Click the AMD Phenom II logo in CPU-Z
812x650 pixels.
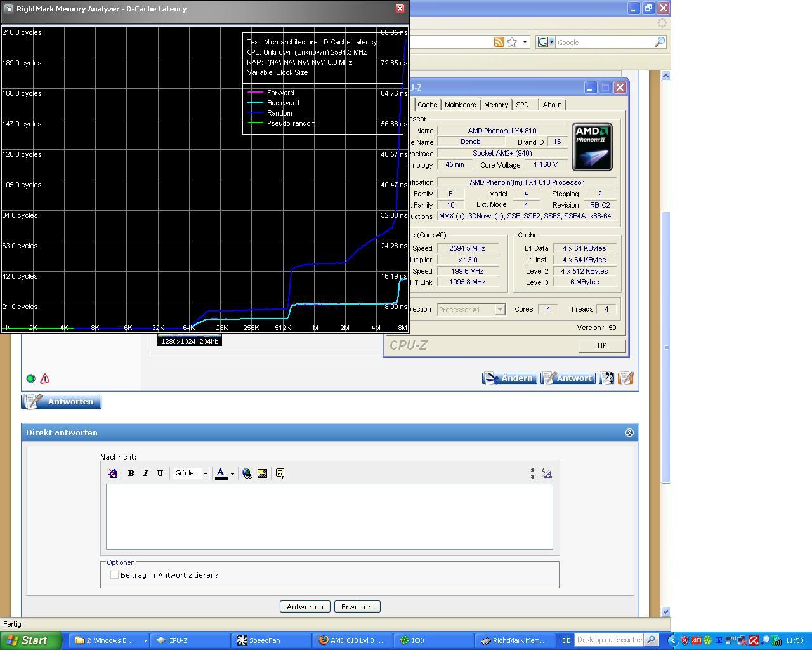pyautogui.click(x=592, y=147)
